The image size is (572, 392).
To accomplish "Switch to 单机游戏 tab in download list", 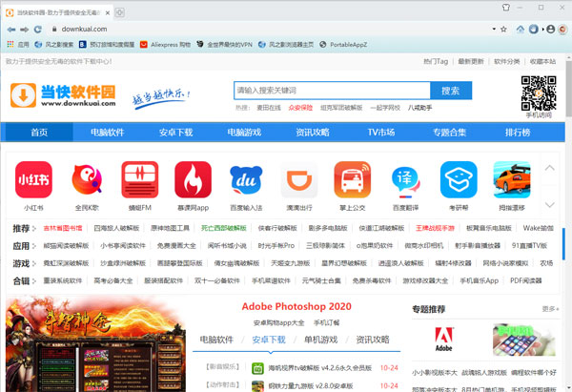I will point(320,340).
